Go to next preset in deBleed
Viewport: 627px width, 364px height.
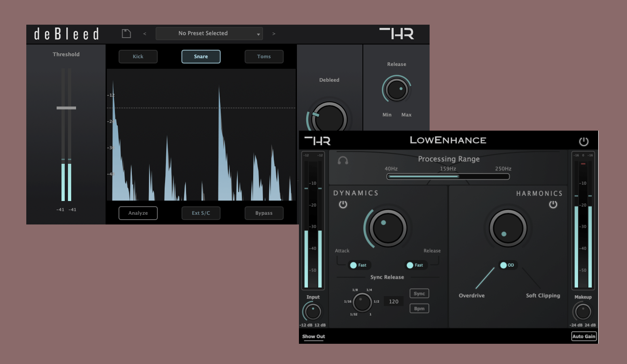coord(274,34)
